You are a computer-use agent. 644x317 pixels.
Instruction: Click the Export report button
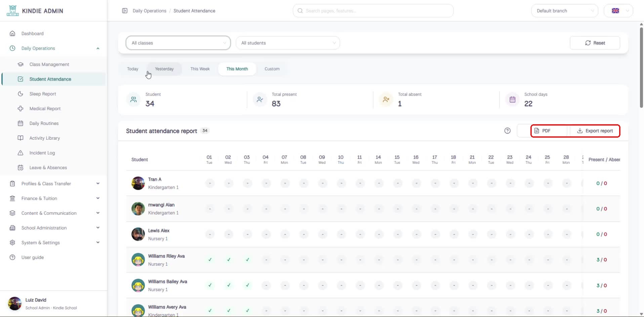point(595,131)
